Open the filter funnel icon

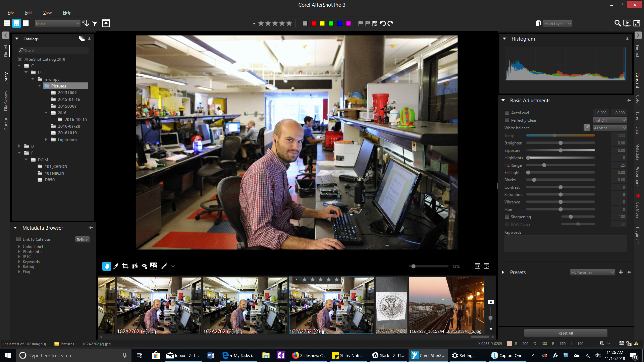pyautogui.click(x=95, y=23)
